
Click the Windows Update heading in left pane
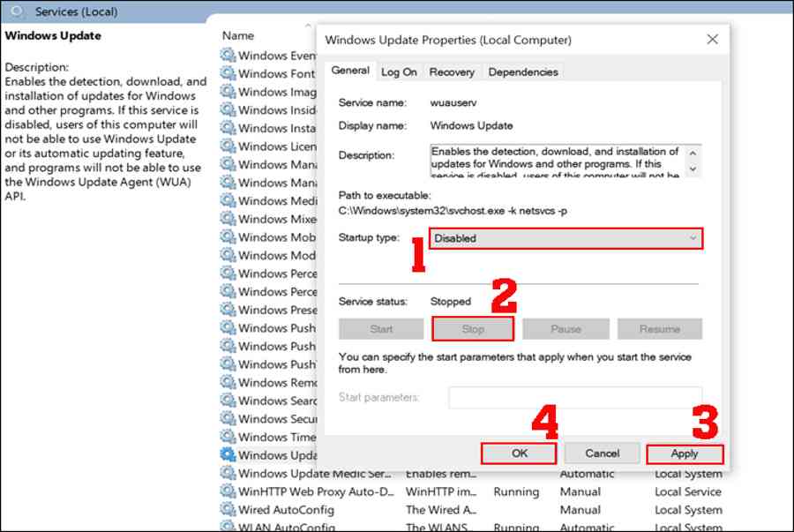pyautogui.click(x=53, y=36)
